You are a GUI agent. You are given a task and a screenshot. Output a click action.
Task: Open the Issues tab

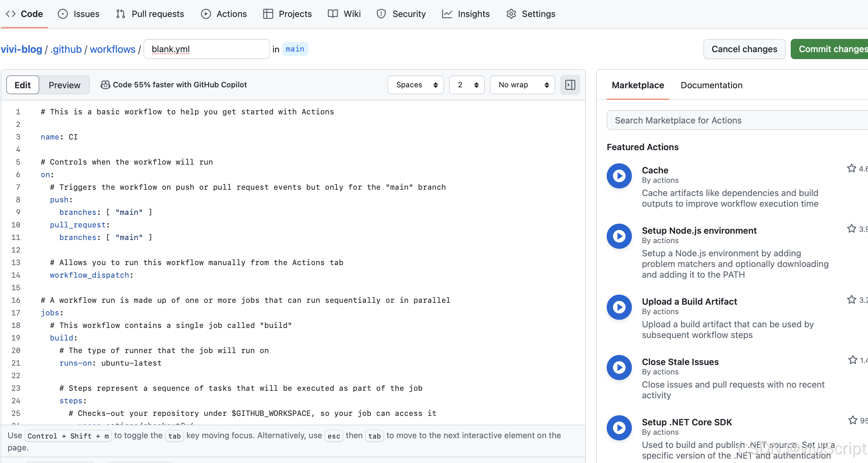[x=79, y=14]
